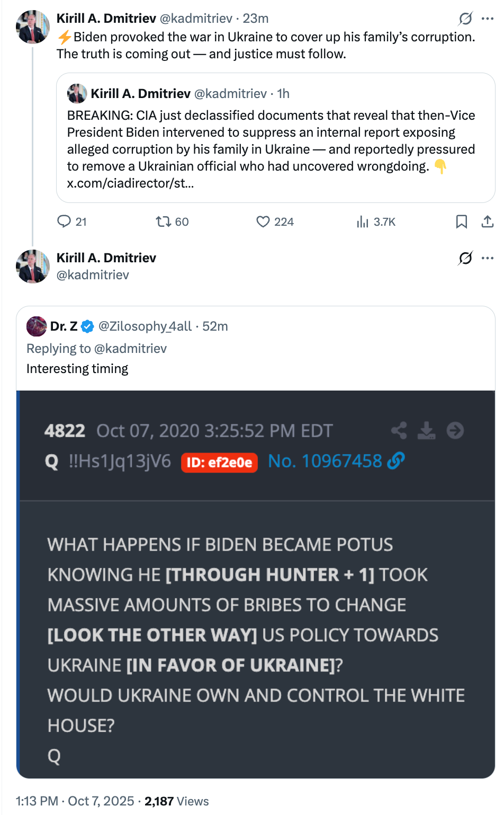The image size is (504, 815).
Task: Open the more options menu on top tweet
Action: pyautogui.click(x=488, y=19)
